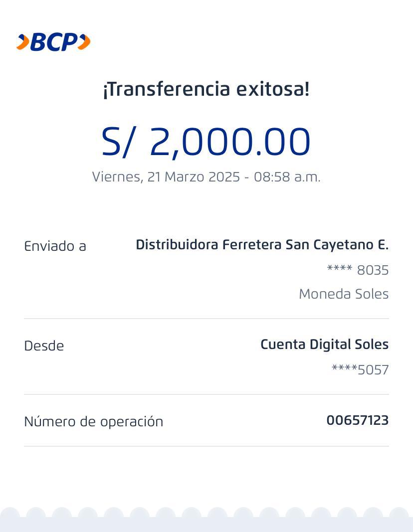Screen dimensions: 413x532
Task: Click the divider line below Moneda Soles
Action: point(206,319)
